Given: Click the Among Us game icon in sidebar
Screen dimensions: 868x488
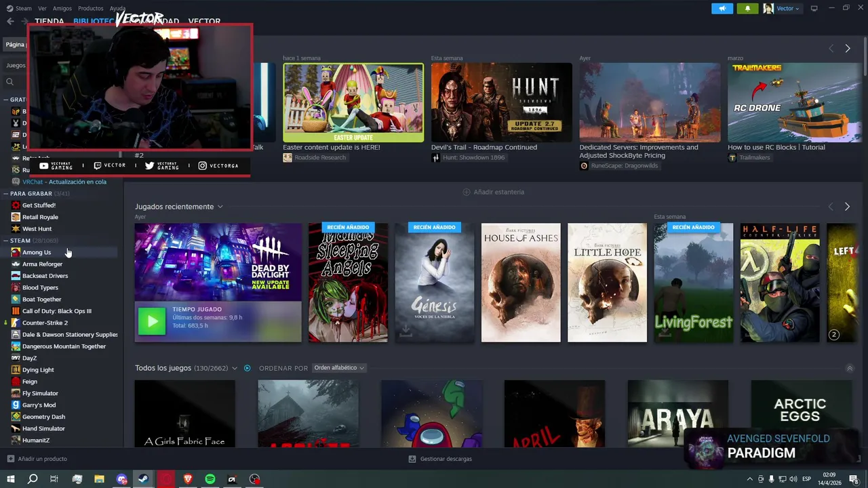Looking at the screenshot, I should (16, 252).
